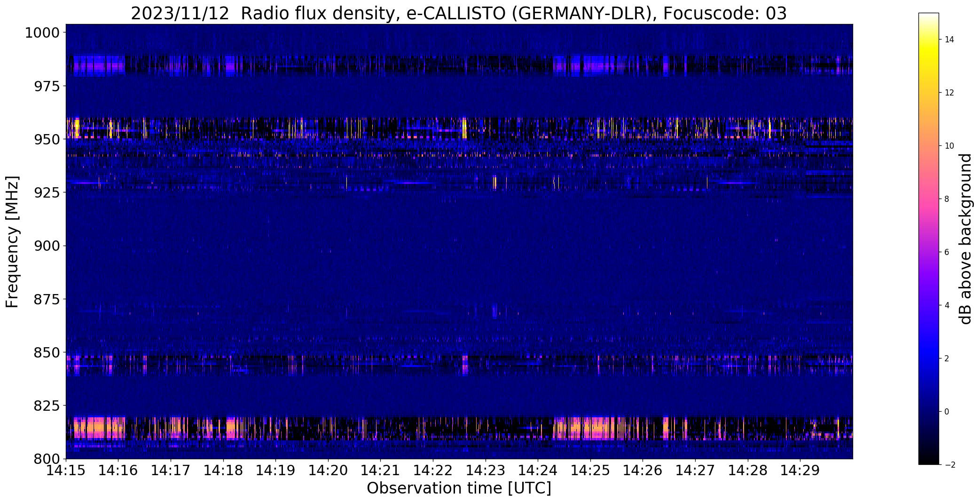Click the 14:19 time tick label
This screenshot has height=502, width=980.
click(x=276, y=470)
